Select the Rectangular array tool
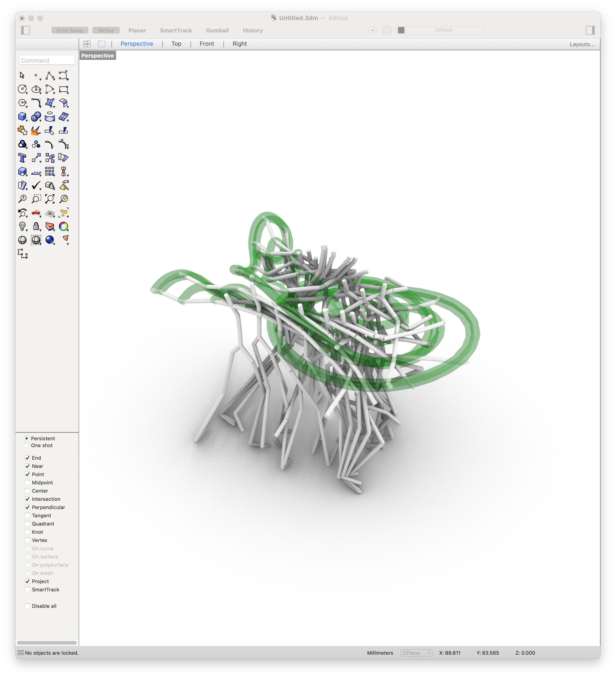Image resolution: width=616 pixels, height=678 pixels. point(50,171)
